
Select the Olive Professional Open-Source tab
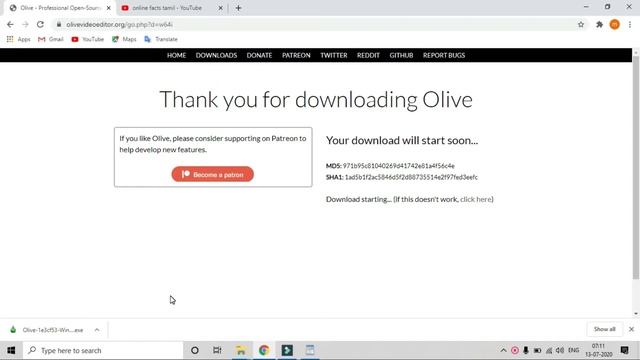60,8
